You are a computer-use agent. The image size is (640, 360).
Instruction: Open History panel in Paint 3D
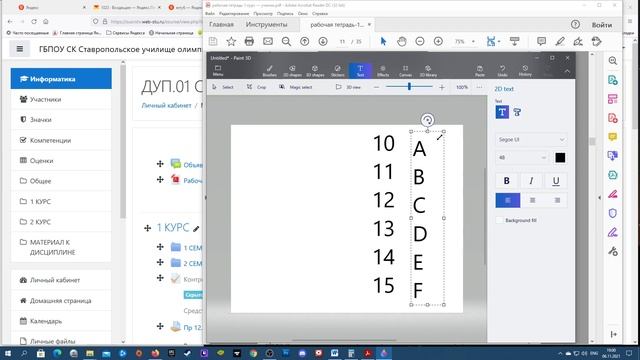[525, 71]
